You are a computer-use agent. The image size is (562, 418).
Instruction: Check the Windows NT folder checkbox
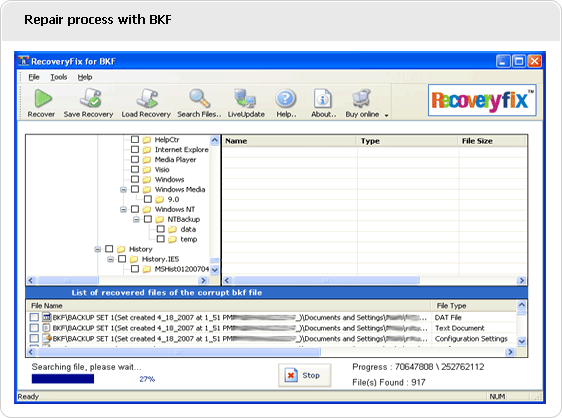pyautogui.click(x=135, y=209)
